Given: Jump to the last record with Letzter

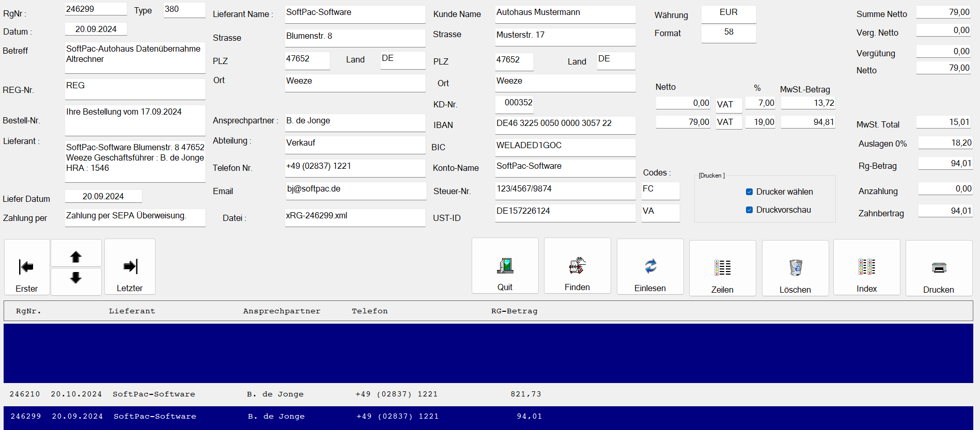Looking at the screenshot, I should click(130, 267).
